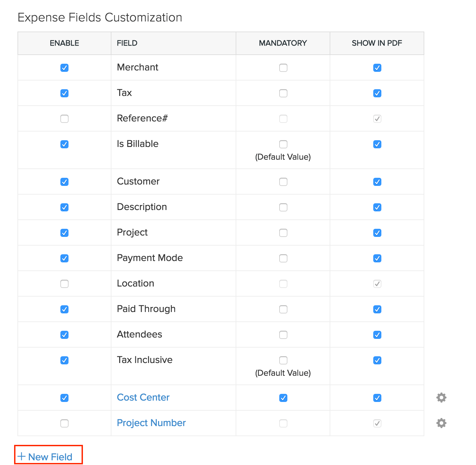Disable the Merchant field
The height and width of the screenshot is (465, 476).
[x=64, y=67]
